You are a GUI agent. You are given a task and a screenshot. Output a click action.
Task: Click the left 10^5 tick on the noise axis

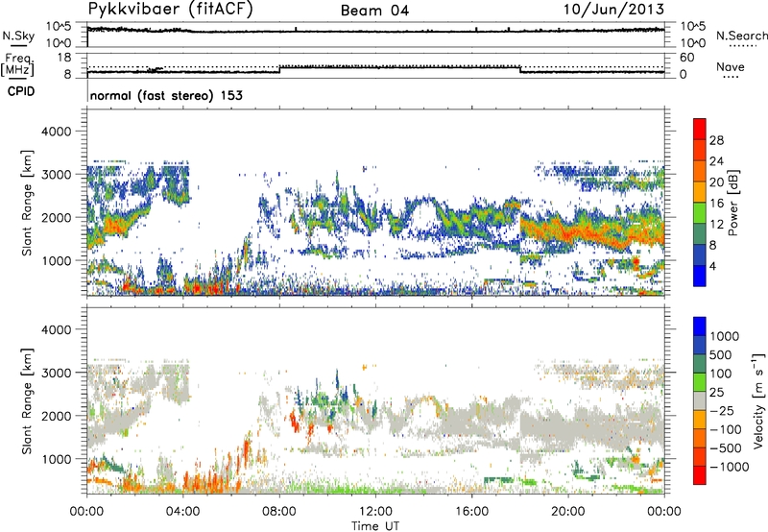tap(59, 26)
